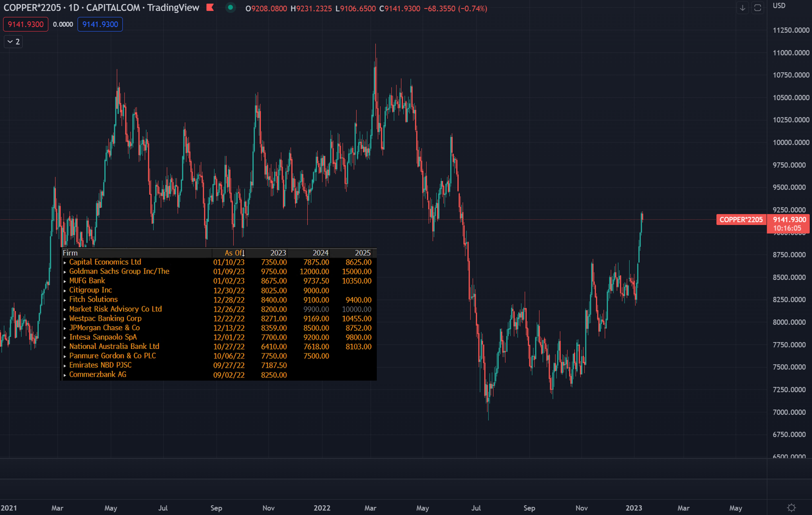Click the 8359.00 JPMorgan 2023 forecast
This screenshot has width=812, height=515.
[x=274, y=328]
